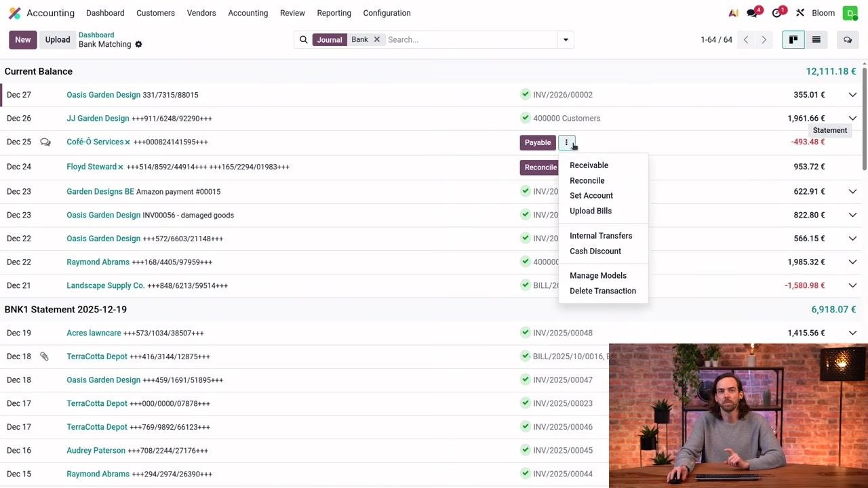Image resolution: width=868 pixels, height=488 pixels.
Task: Go to previous page arrow
Action: 746,40
